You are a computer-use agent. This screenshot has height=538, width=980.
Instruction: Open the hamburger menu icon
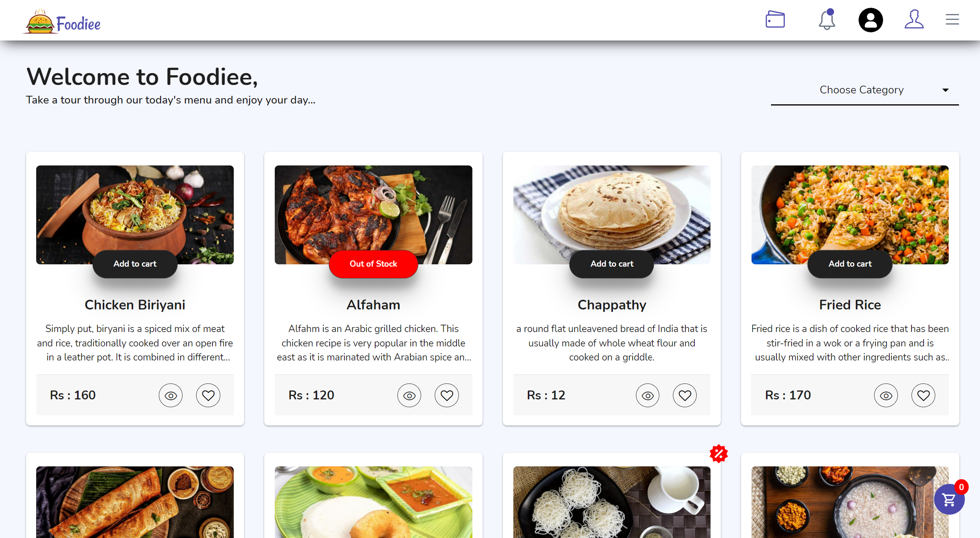coord(952,19)
